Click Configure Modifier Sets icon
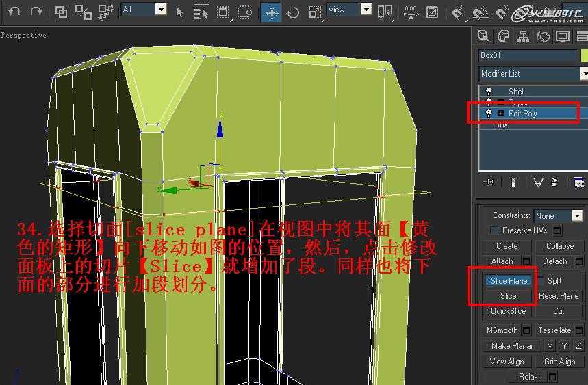Screen dimensions: 588x385 (578, 183)
